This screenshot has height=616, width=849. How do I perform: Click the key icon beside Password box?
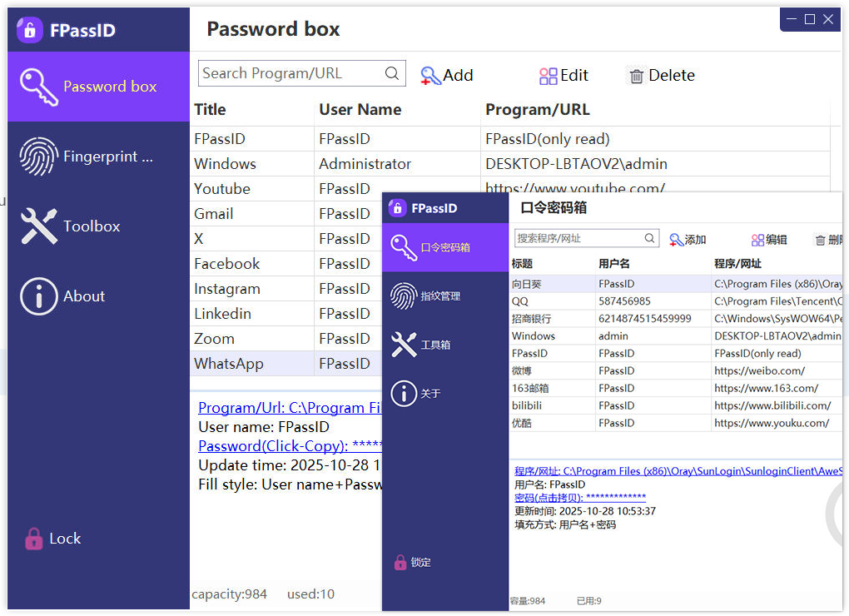38,87
